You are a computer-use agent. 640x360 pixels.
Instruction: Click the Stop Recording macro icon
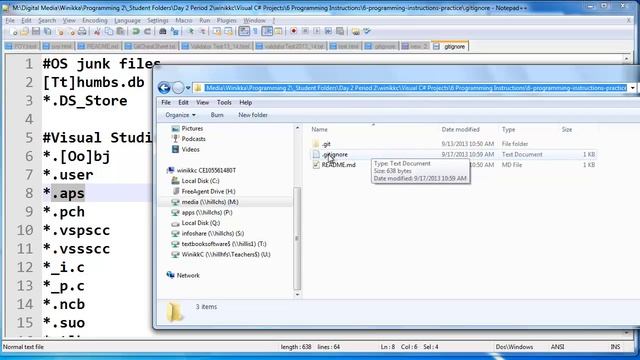[305, 31]
